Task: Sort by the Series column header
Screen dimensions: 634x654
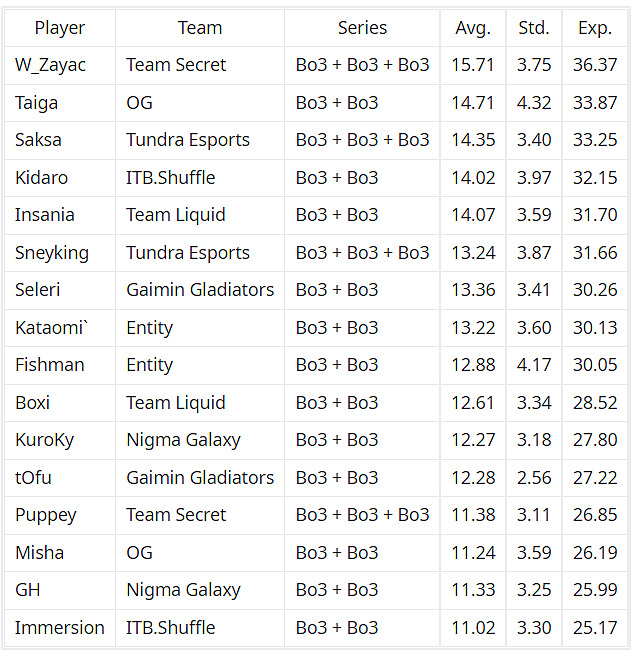Action: pos(362,28)
